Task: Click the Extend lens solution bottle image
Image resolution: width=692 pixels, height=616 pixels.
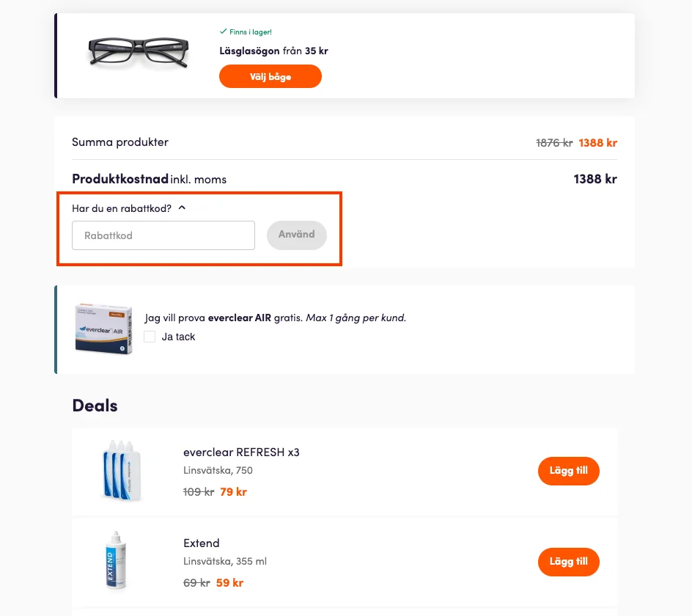Action: point(116,561)
